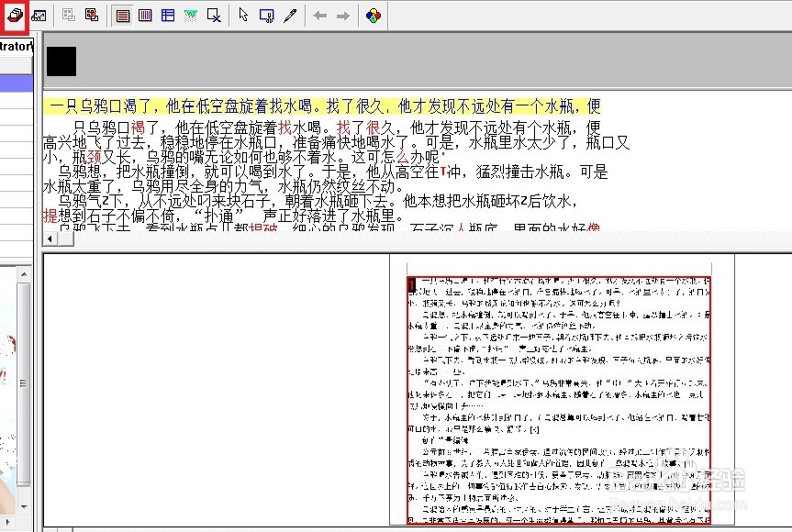The image size is (792, 532).
Task: Select the pen annotation tool
Action: (x=292, y=15)
